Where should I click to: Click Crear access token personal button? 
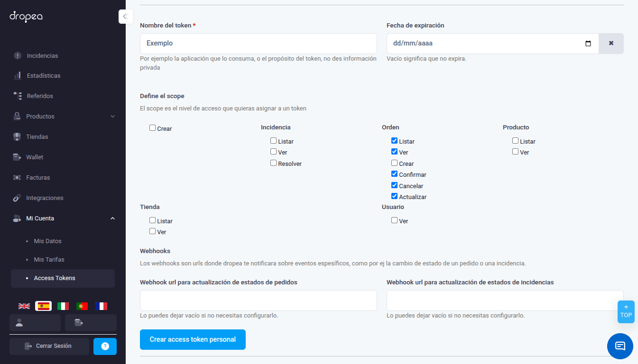coord(193,339)
